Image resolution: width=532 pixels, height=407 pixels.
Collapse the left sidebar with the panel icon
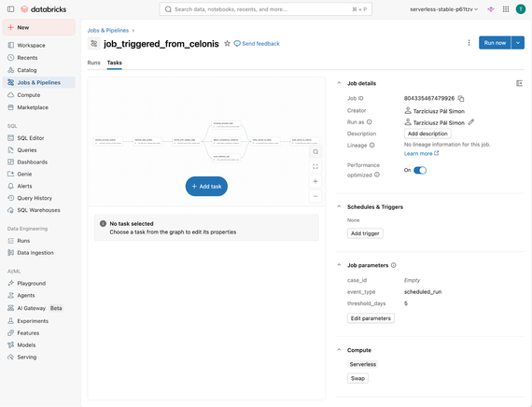point(10,9)
